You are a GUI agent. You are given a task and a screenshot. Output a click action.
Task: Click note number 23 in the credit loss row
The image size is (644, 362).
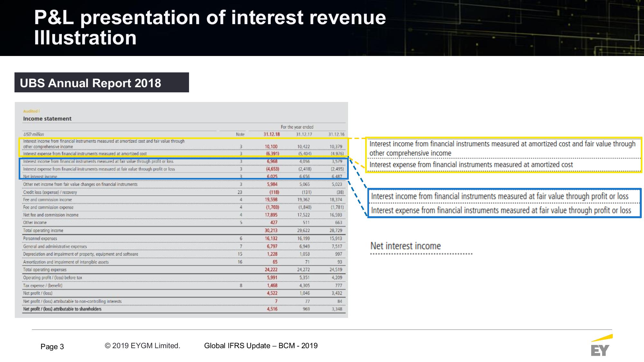point(240,192)
